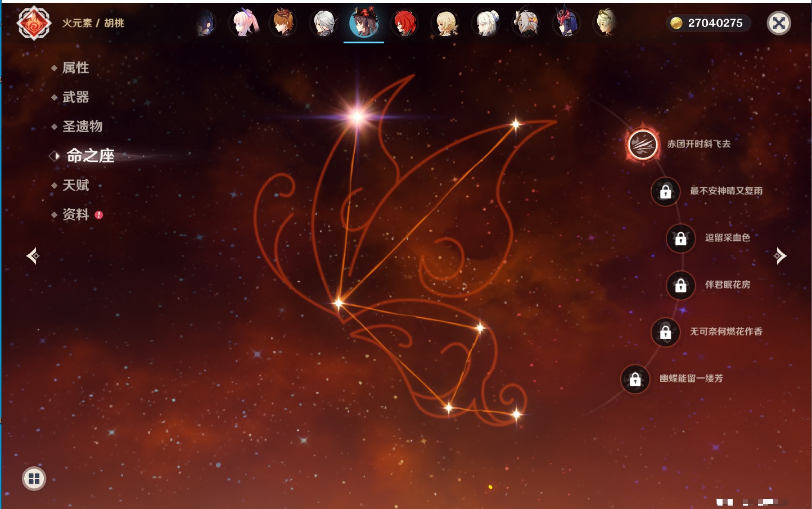Click the red alert badge beside 资料
Screen dimensions: 812x509
(99, 215)
